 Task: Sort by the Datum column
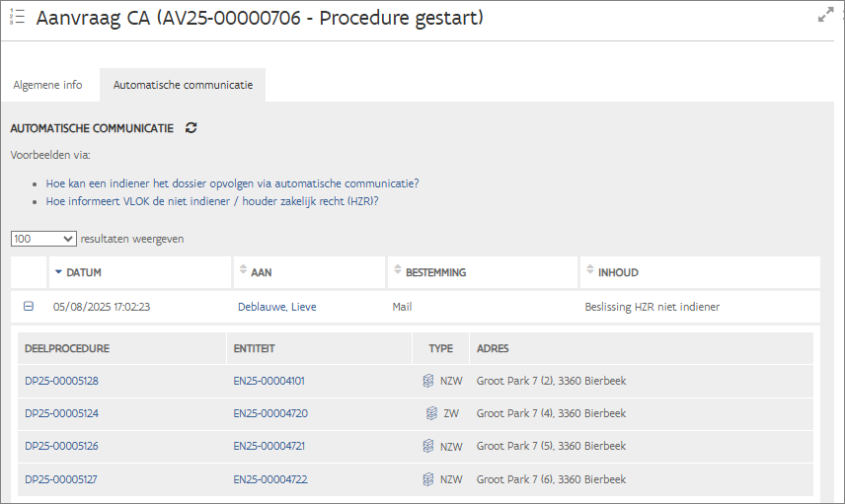[84, 272]
